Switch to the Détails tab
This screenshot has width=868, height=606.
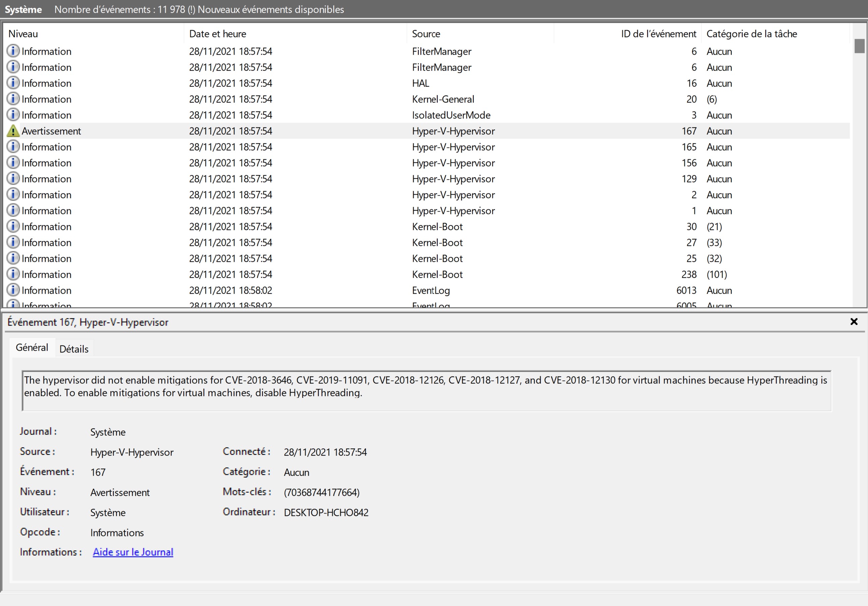point(74,349)
